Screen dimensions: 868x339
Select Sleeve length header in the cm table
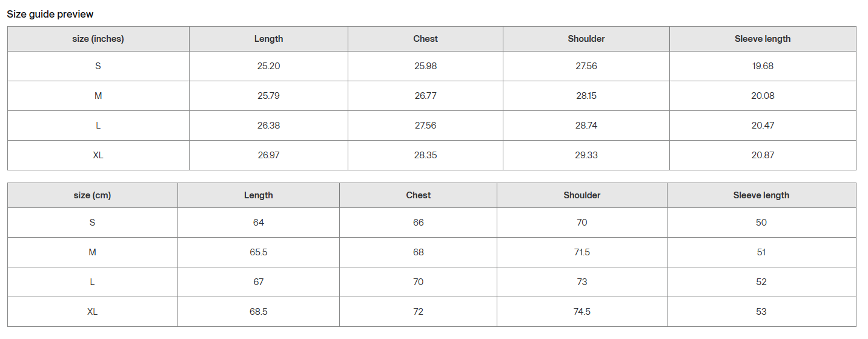(x=761, y=195)
